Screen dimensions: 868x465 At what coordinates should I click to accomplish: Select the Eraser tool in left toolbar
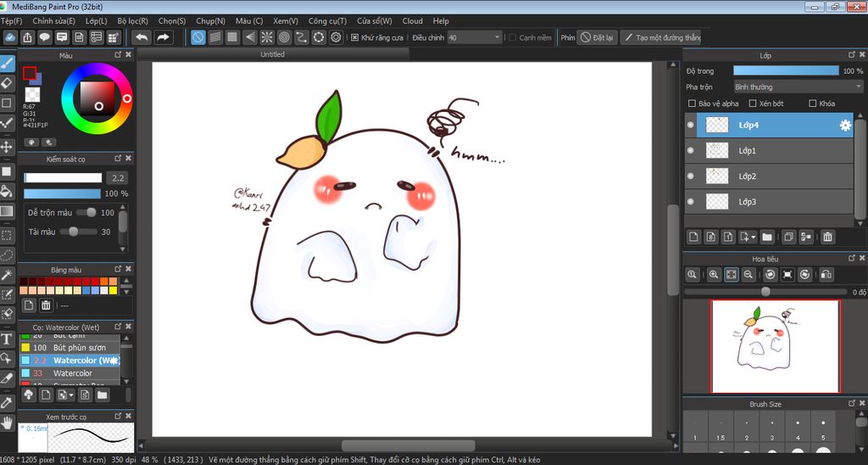7,83
